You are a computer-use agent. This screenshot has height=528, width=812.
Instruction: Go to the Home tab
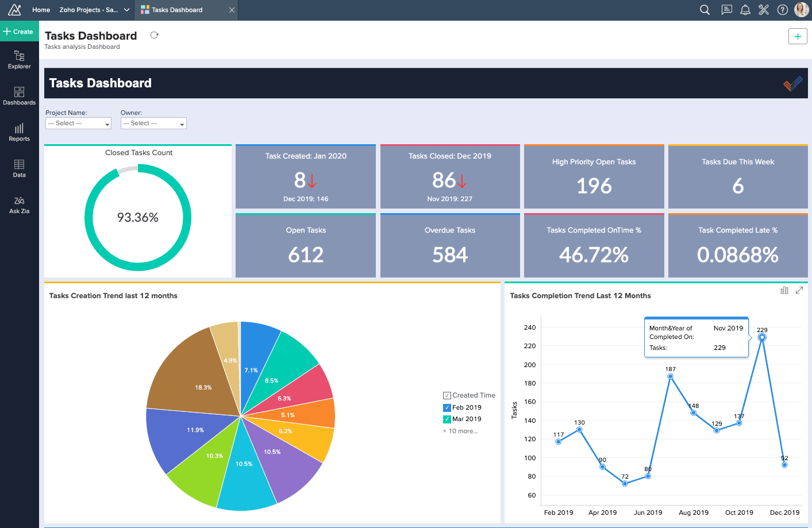coord(41,10)
